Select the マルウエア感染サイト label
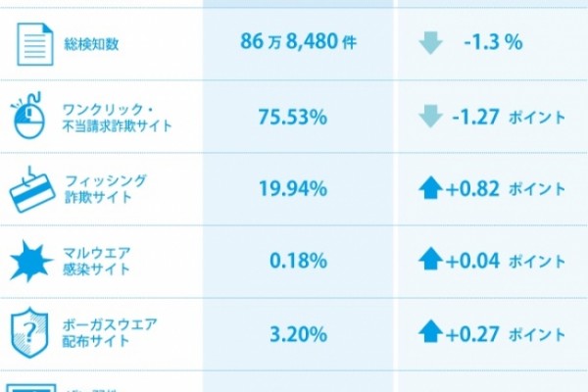 [96, 261]
